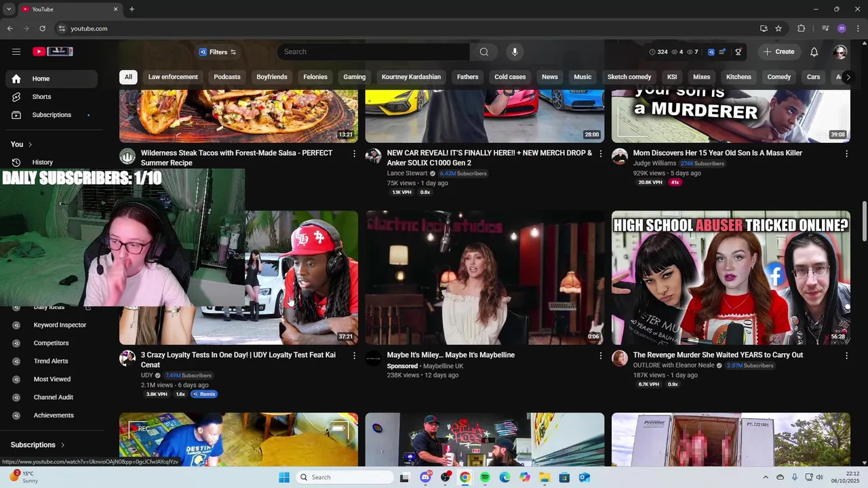The image size is (868, 488).
Task: Open vidIQ trophy achievements icon
Action: point(738,52)
